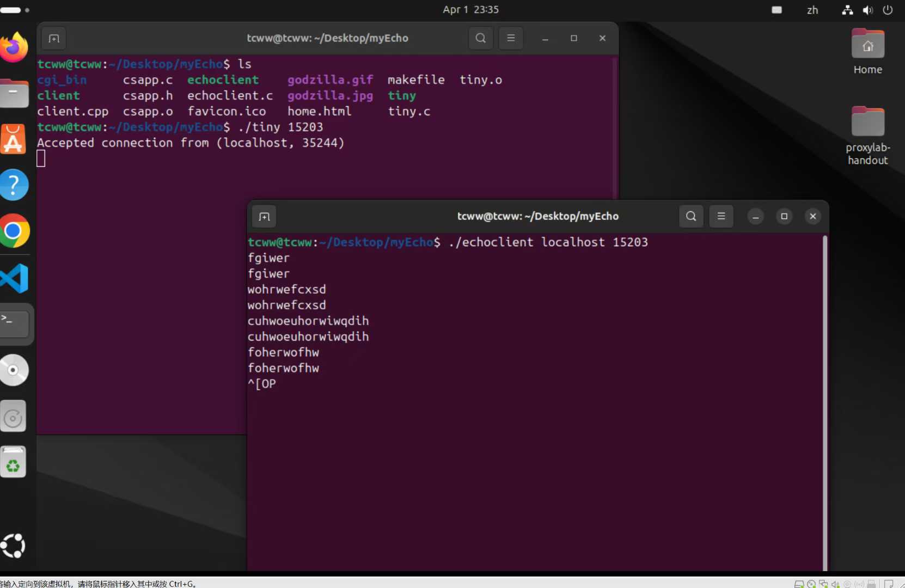
Task: Open the Activities overview pill
Action: [15, 10]
